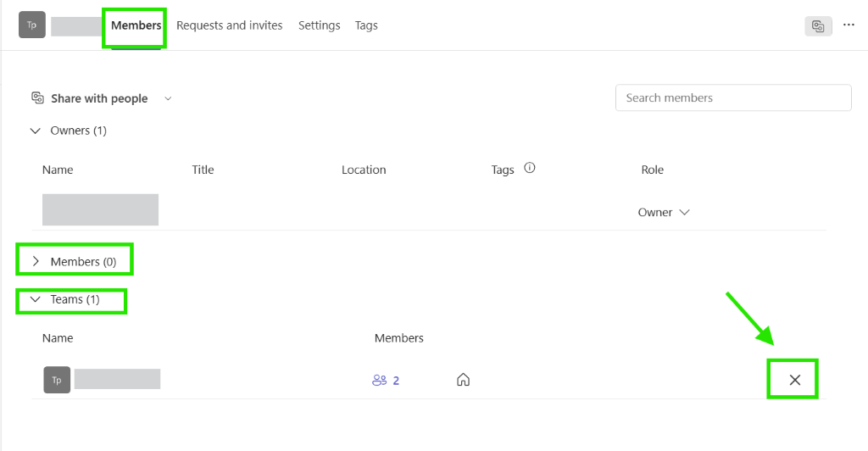The width and height of the screenshot is (868, 451).
Task: Collapse the Owners (1) section
Action: [36, 131]
